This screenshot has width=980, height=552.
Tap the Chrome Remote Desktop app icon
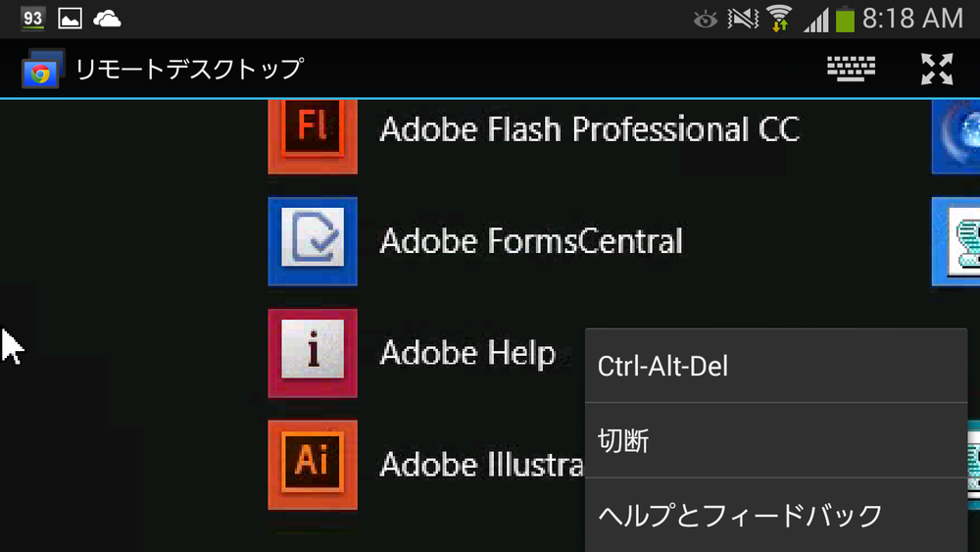pyautogui.click(x=41, y=69)
